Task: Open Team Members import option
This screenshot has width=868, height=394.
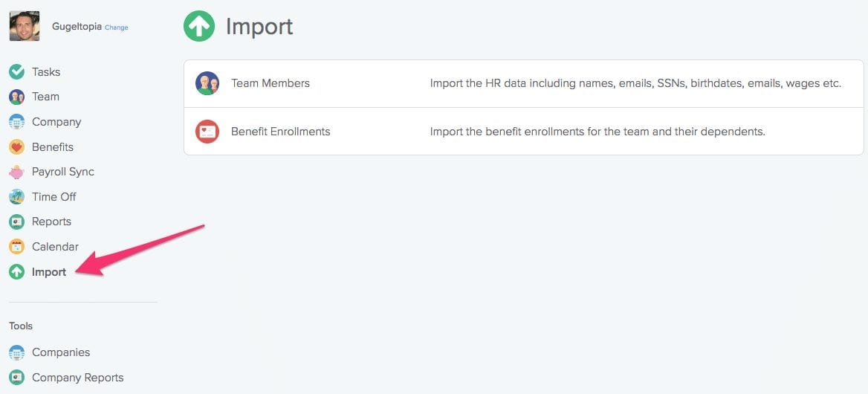Action: coord(271,83)
